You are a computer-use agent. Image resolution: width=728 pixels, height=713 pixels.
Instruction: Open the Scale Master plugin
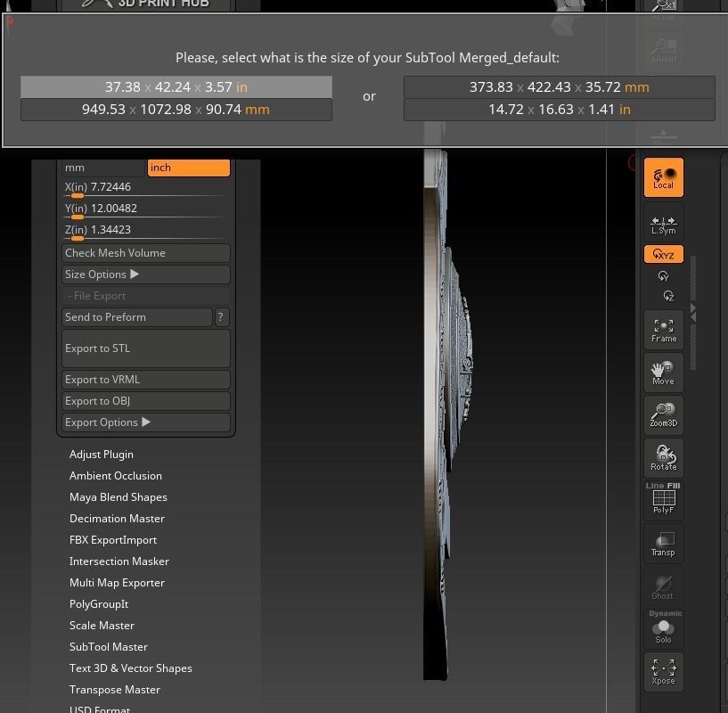pyautogui.click(x=102, y=625)
